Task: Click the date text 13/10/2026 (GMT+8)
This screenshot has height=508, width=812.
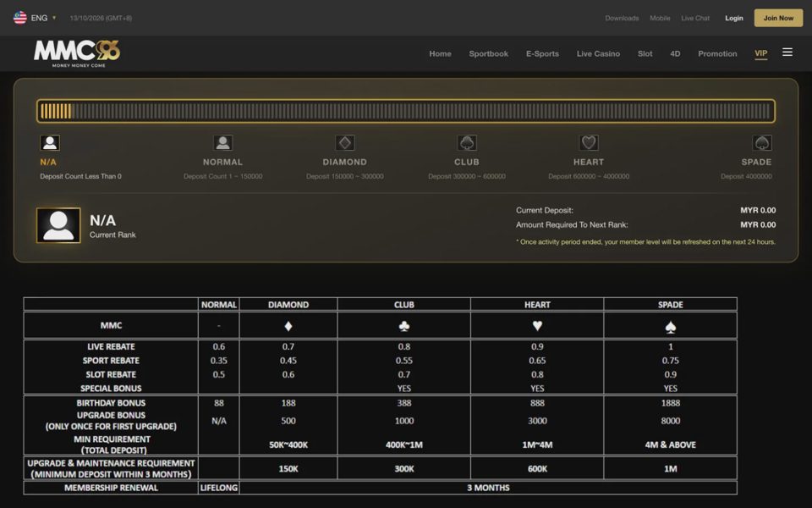Action: pyautogui.click(x=101, y=18)
